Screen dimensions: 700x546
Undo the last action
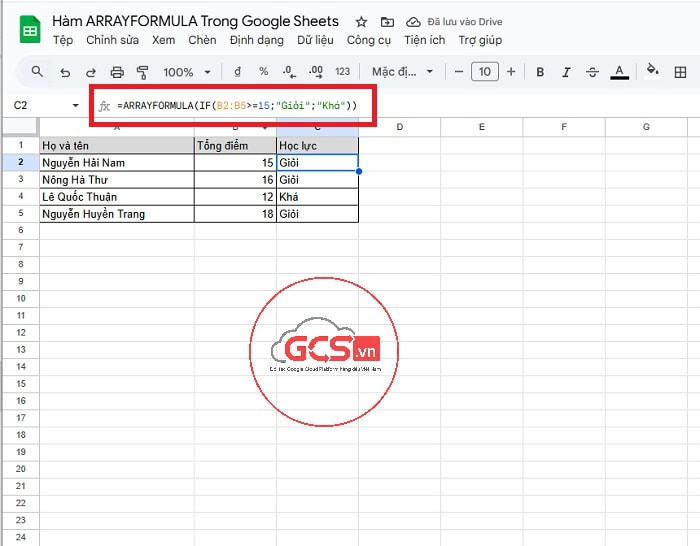pyautogui.click(x=65, y=72)
